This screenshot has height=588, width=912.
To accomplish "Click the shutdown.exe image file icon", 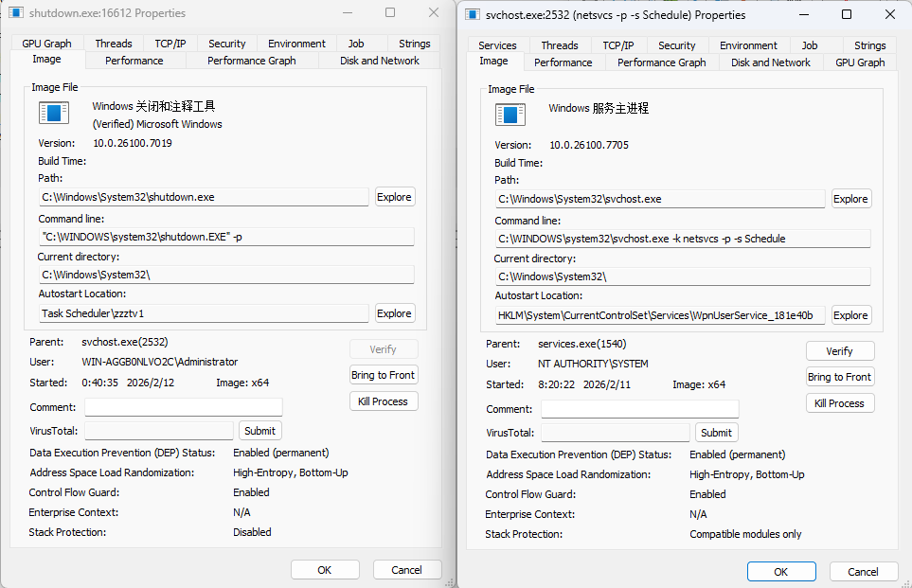I will point(54,114).
